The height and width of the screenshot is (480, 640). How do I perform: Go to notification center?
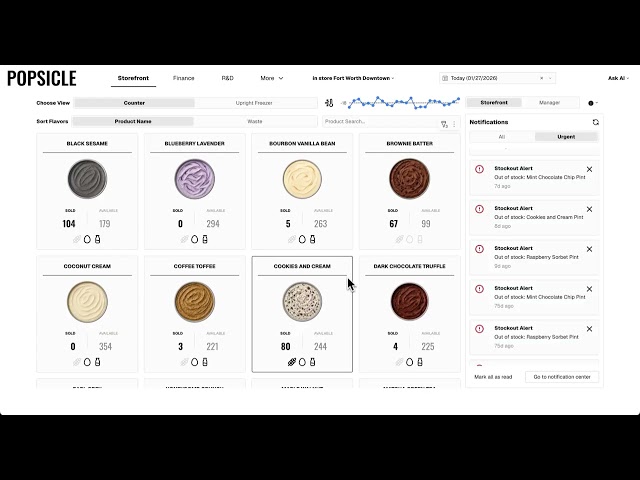click(562, 377)
